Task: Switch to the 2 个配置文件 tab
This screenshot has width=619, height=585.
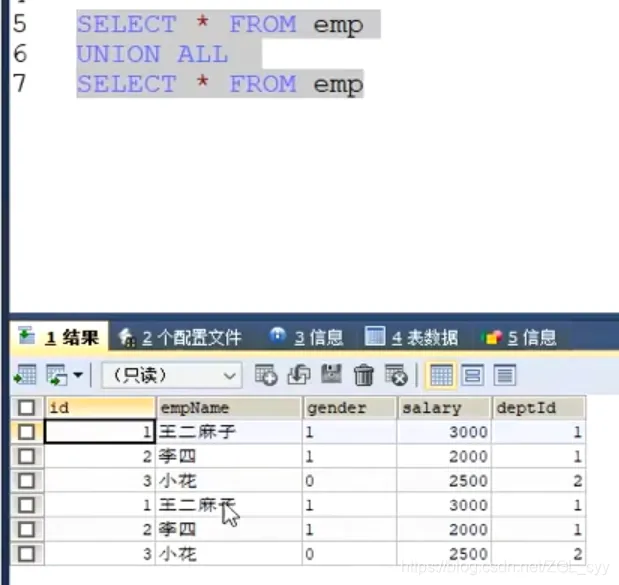Action: (x=181, y=338)
